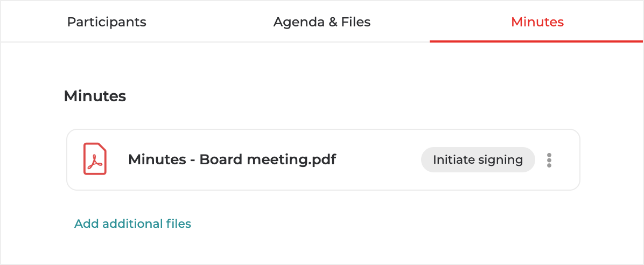Expand more actions for the minutes file
Image resolution: width=644 pixels, height=265 pixels.
549,160
